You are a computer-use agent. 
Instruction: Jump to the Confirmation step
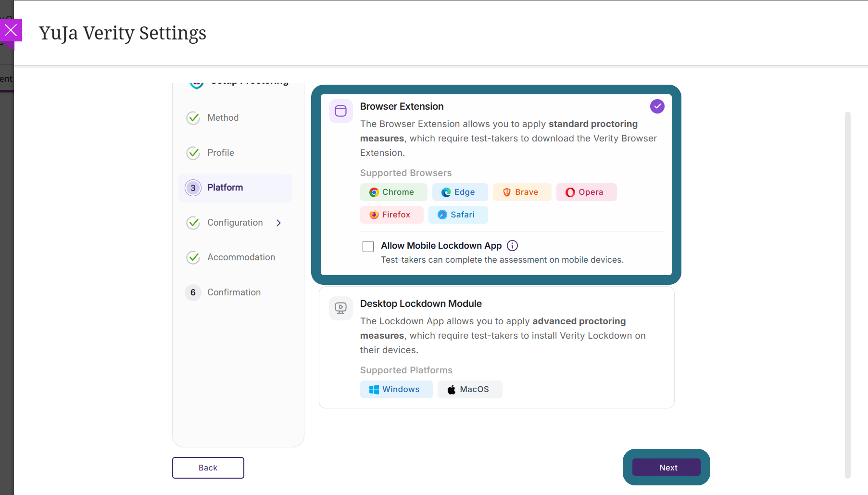234,292
